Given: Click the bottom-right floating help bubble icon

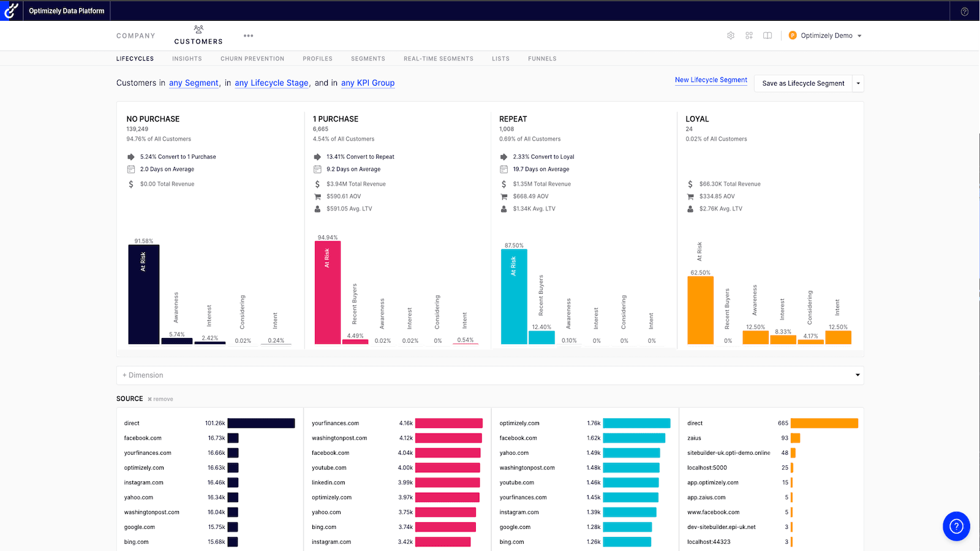Looking at the screenshot, I should [956, 526].
